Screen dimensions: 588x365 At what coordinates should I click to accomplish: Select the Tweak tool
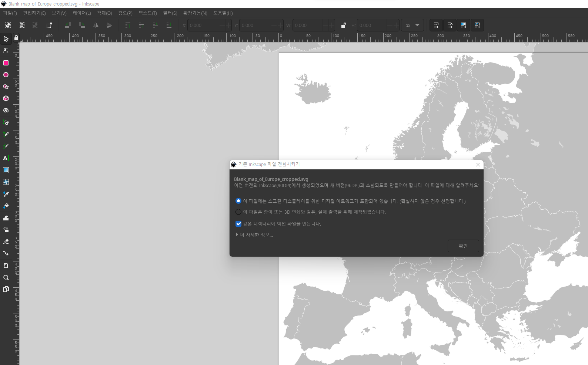click(x=6, y=218)
